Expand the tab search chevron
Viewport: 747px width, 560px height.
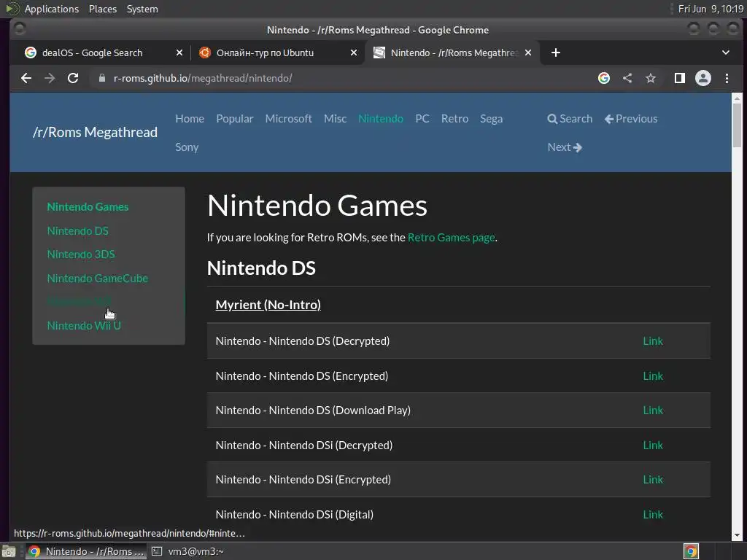[x=726, y=52]
